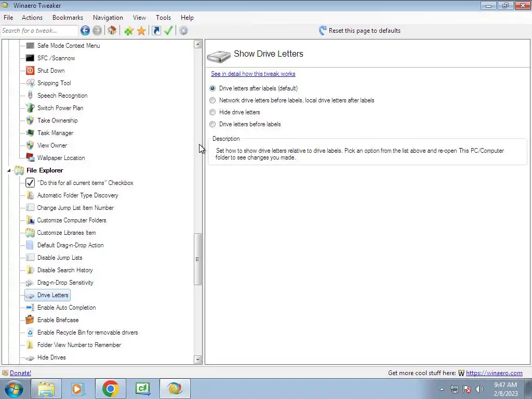Click the Enable Recycle Bin icon

[30, 332]
